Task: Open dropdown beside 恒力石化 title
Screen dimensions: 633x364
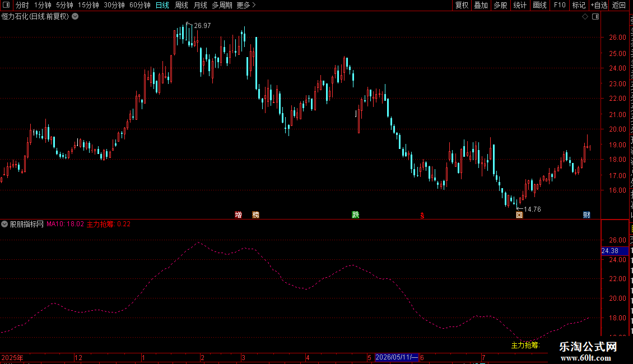Action: 75,17
